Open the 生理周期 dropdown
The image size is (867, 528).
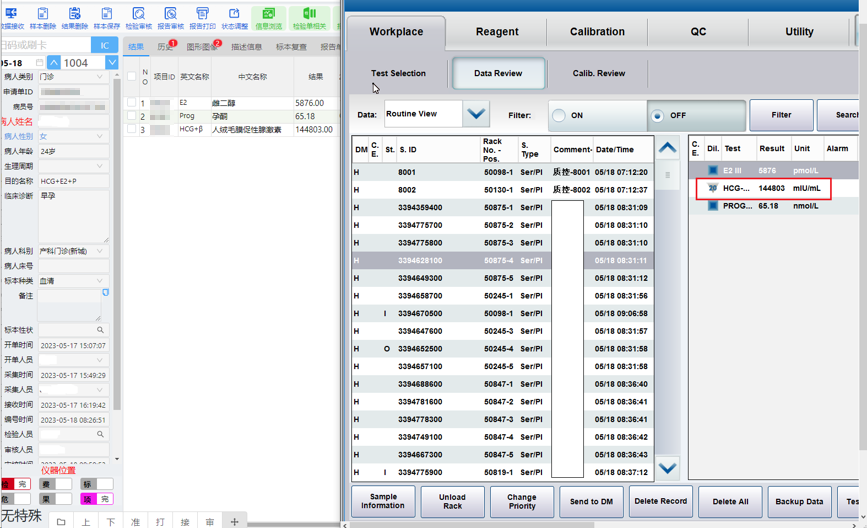pyautogui.click(x=100, y=166)
